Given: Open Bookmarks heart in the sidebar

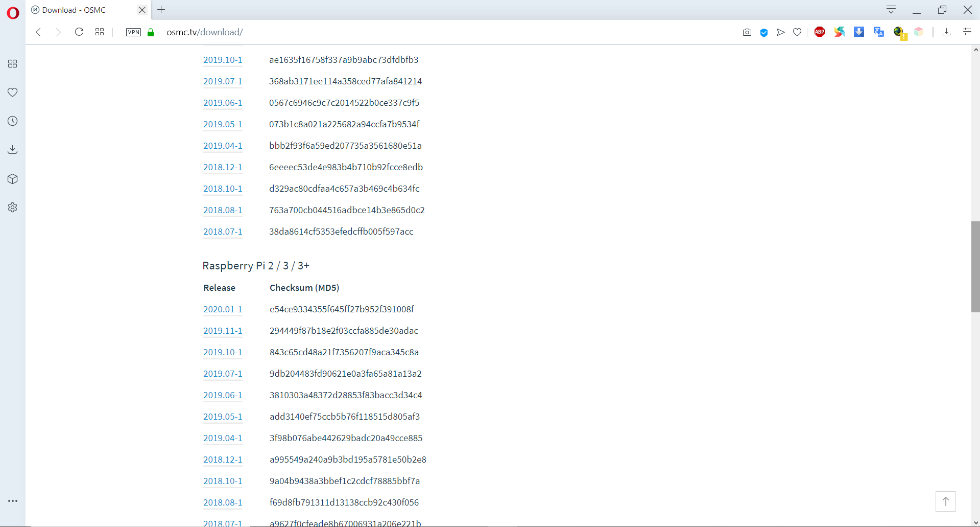Looking at the screenshot, I should pos(13,93).
